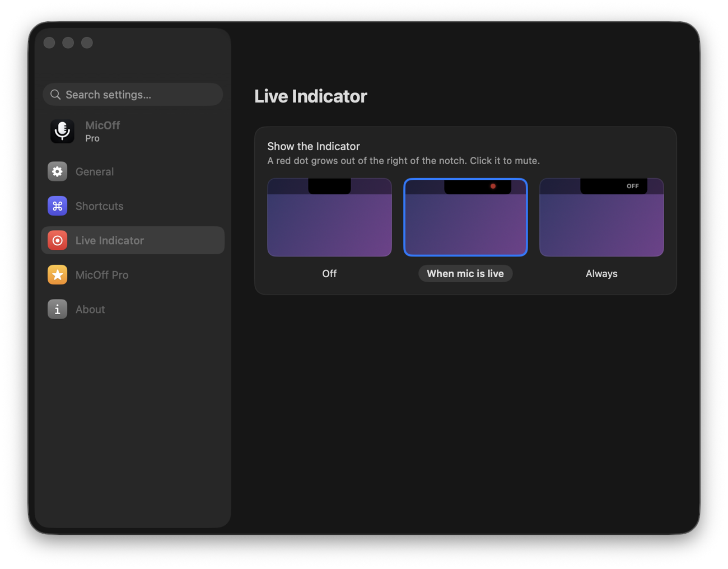
Task: Click the Show the Indicator title
Action: [314, 146]
